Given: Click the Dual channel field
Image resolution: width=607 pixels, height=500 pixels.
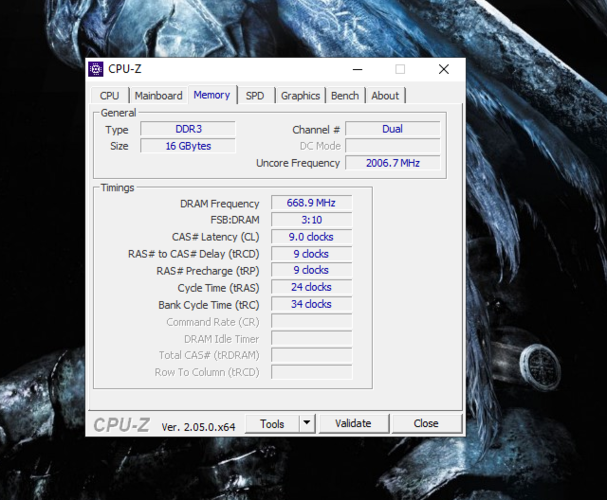Looking at the screenshot, I should 393,129.
